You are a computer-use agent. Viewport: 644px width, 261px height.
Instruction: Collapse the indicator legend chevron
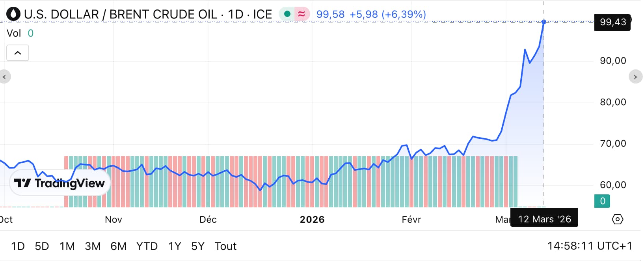tap(18, 53)
